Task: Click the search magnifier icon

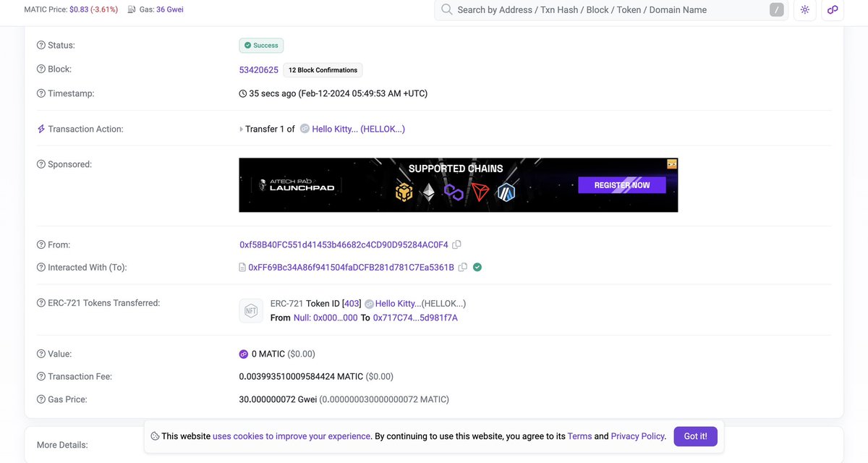Action: (x=446, y=9)
